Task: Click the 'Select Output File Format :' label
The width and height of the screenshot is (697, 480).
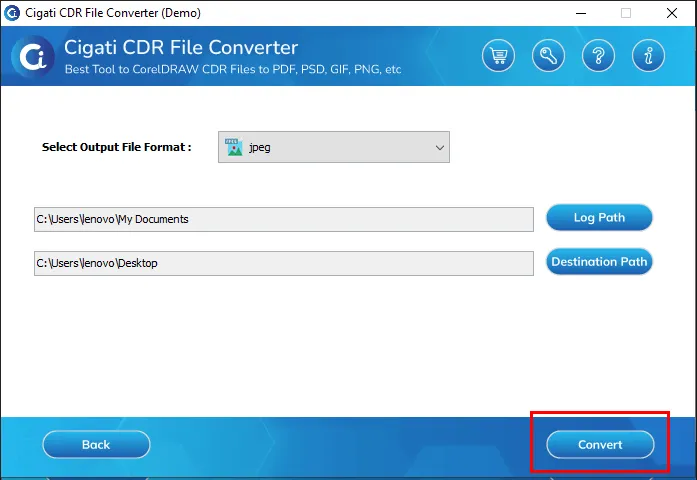Action: point(116,147)
